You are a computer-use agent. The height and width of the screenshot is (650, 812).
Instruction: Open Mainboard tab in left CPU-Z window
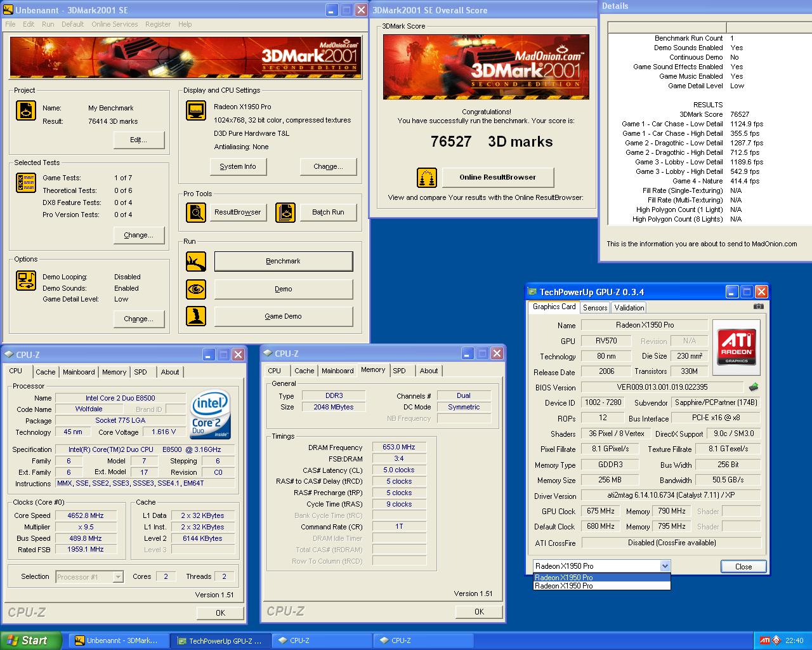click(79, 372)
